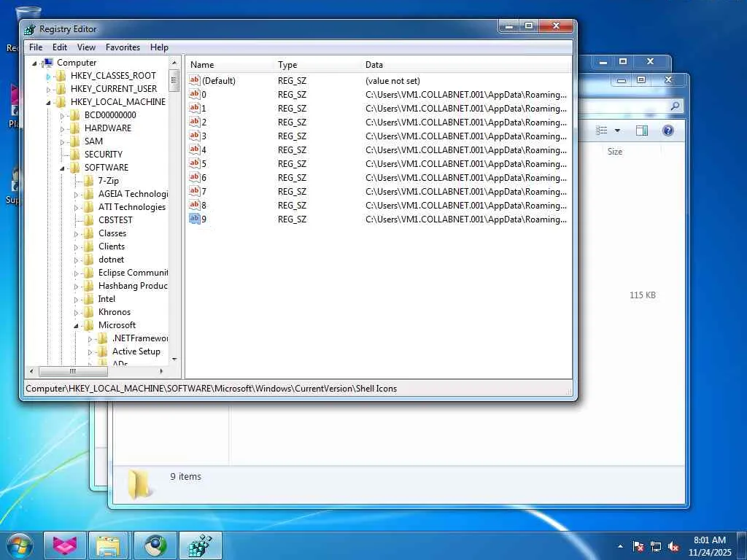Viewport: 747px width, 560px height.
Task: Open the Windows Start button
Action: click(x=19, y=545)
